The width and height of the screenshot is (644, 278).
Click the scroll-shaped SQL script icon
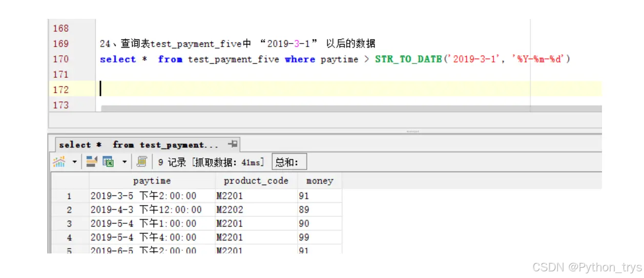141,162
